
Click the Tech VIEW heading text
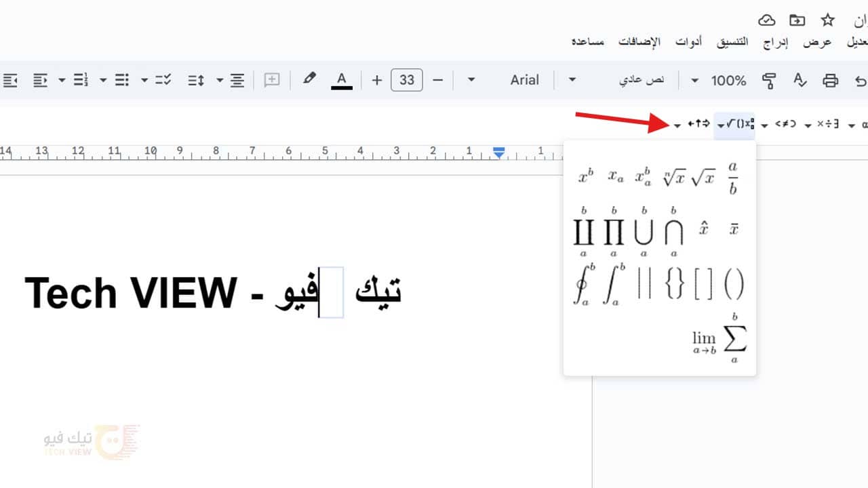(x=130, y=293)
